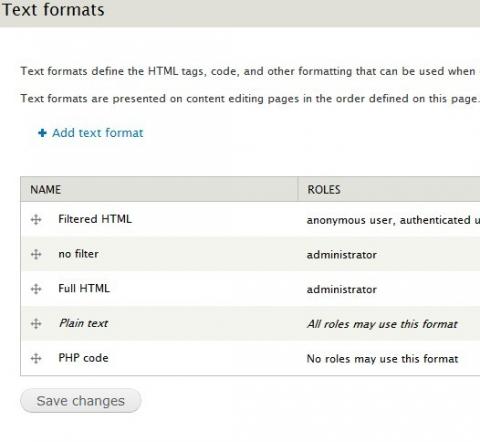Viewport: 480px width, 442px height.
Task: Click the Save changes button
Action: (81, 401)
